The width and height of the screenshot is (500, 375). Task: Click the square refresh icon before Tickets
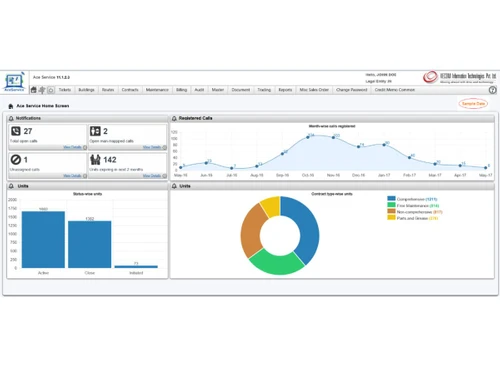[51, 90]
